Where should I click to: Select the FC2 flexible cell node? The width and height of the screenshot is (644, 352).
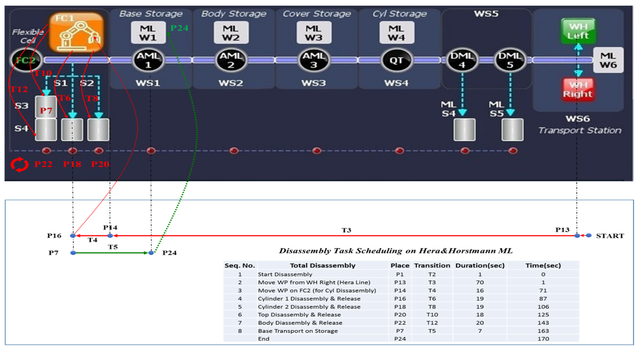pyautogui.click(x=26, y=60)
